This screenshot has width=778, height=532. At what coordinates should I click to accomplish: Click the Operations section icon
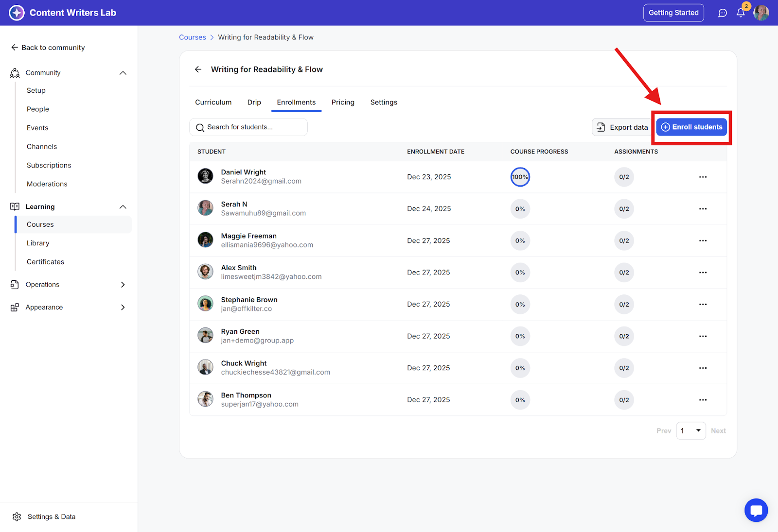point(15,285)
